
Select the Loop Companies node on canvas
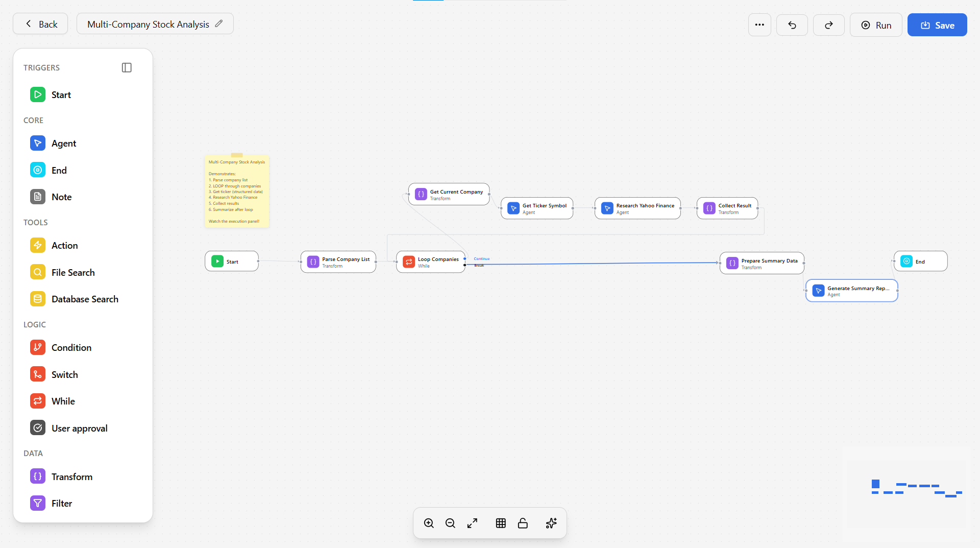pyautogui.click(x=431, y=262)
